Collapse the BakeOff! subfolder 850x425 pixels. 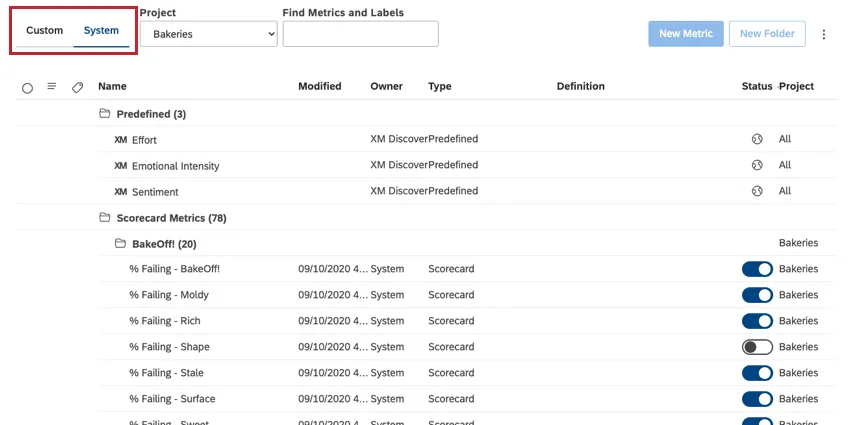120,244
